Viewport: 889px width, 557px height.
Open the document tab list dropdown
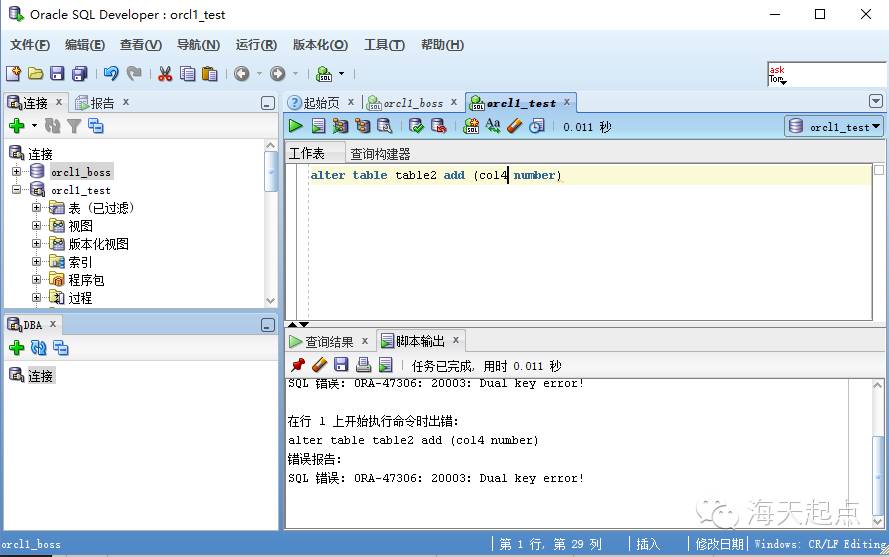pos(875,102)
